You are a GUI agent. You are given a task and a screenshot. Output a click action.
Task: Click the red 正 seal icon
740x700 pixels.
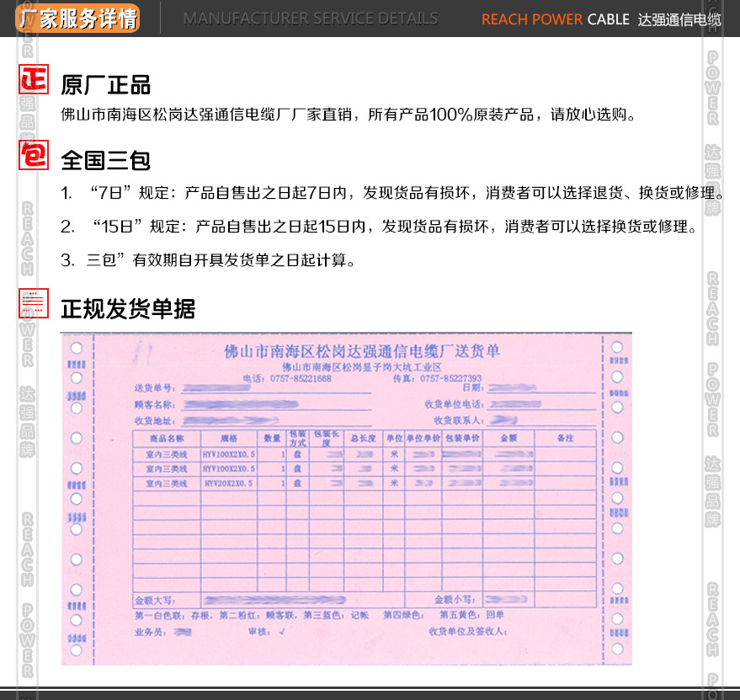34,79
